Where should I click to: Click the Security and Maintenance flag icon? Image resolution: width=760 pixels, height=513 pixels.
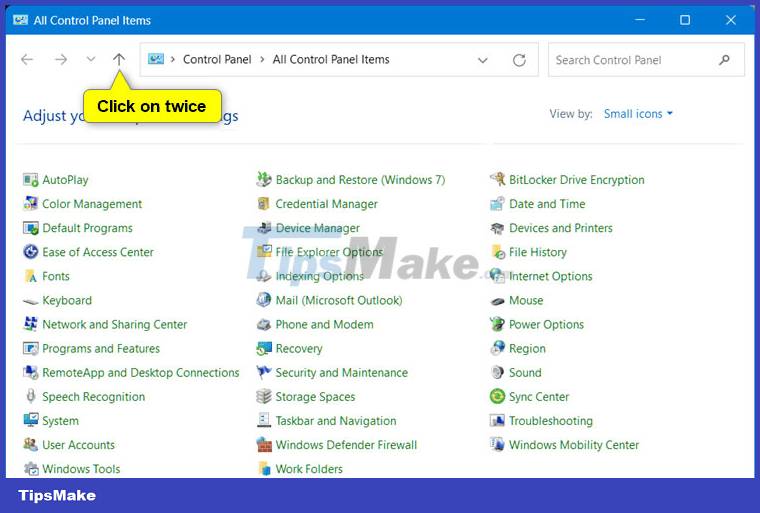click(264, 372)
